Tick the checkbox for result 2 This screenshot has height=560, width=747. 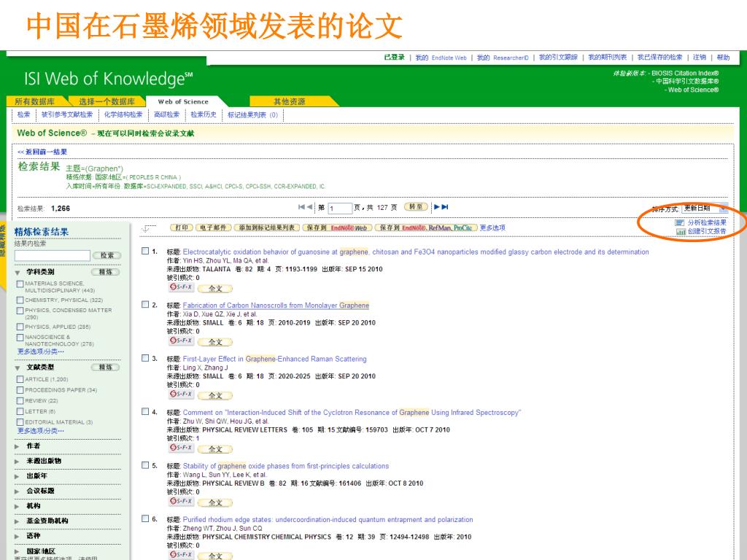tap(145, 304)
